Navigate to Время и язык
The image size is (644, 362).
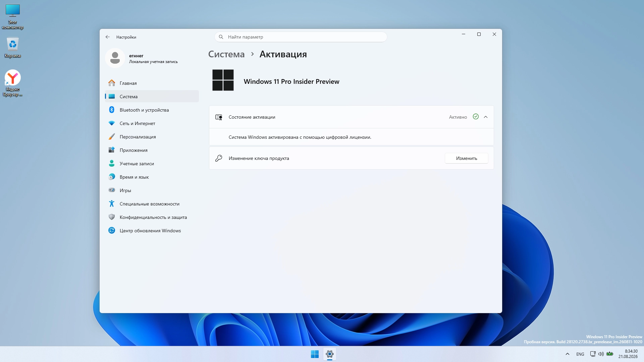[x=152, y=177]
